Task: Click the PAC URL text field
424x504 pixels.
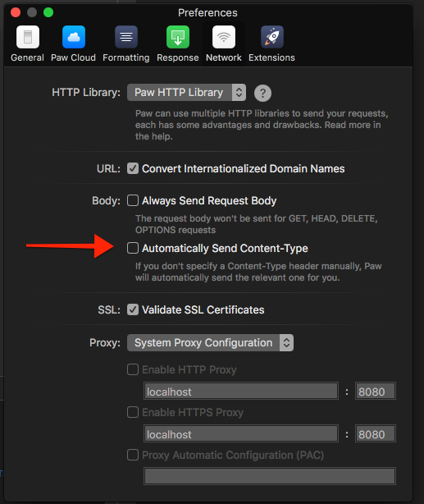Action: coord(270,476)
